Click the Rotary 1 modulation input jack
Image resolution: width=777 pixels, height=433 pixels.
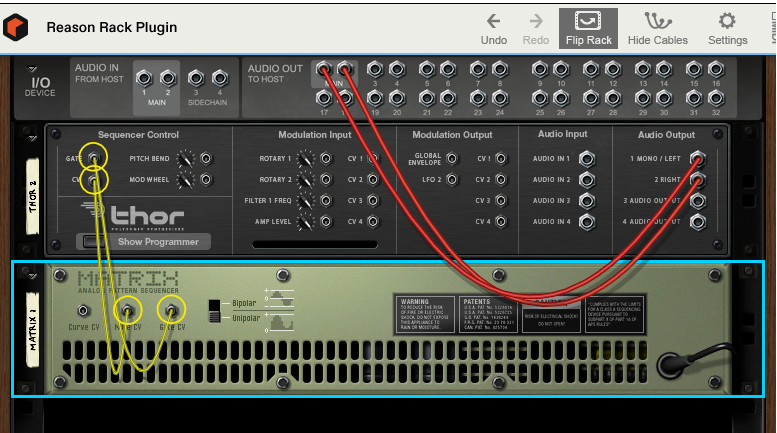pos(326,159)
